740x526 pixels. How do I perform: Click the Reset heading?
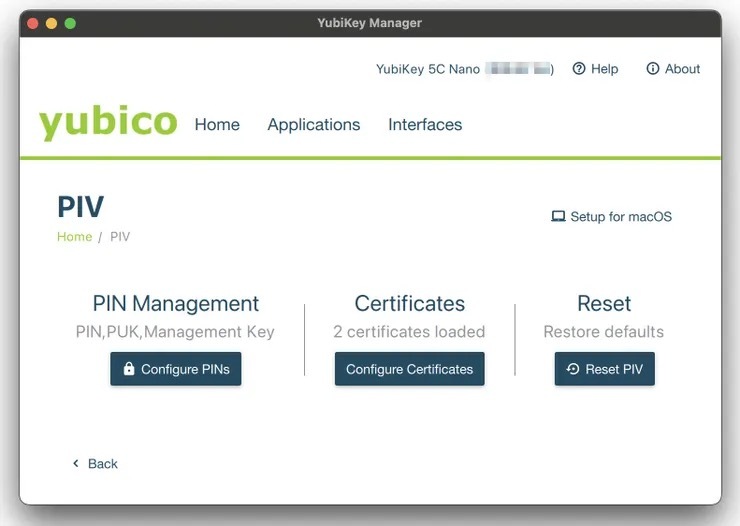(x=604, y=303)
